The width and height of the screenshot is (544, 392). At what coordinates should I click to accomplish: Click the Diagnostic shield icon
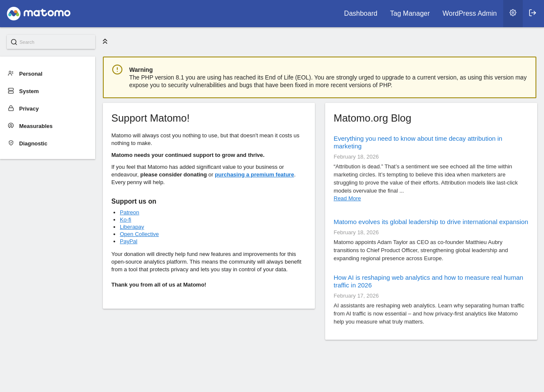coord(11,143)
